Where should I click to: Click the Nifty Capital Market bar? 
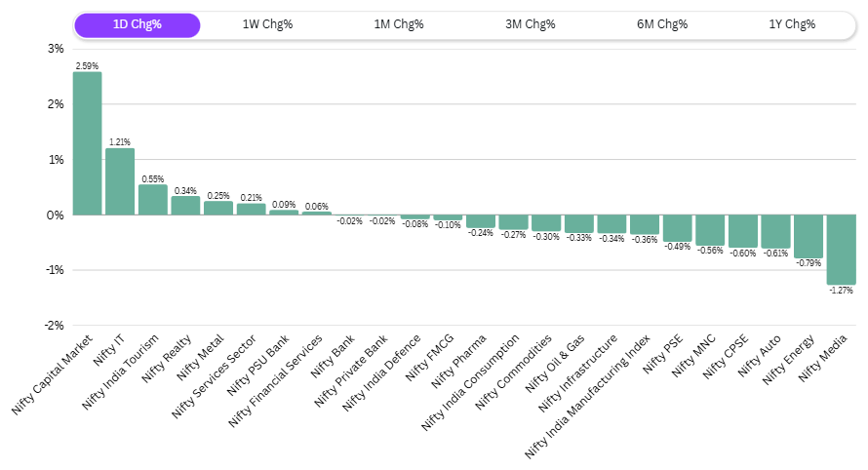[x=87, y=143]
